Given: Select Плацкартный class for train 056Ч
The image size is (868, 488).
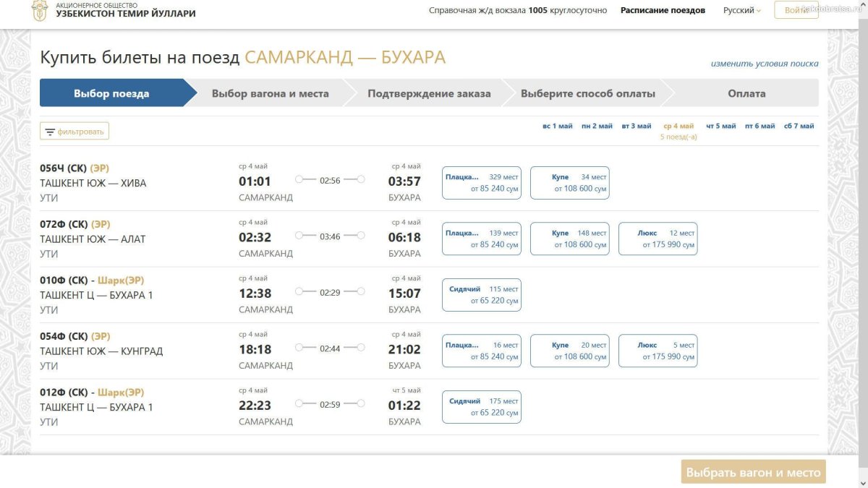Looking at the screenshot, I should 482,181.
